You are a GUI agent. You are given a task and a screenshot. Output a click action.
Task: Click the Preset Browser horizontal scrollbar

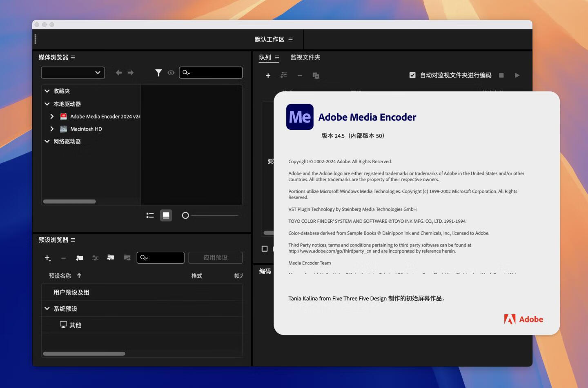click(x=84, y=354)
